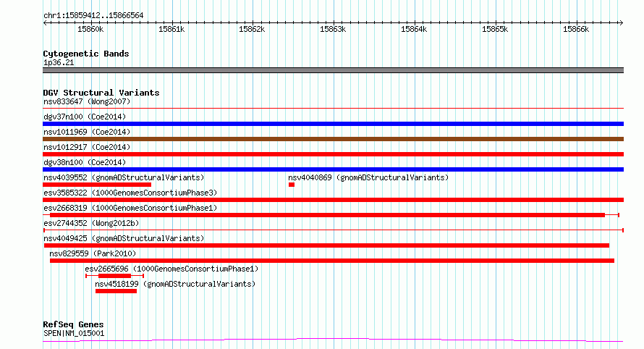Click the esv2668319 thick red bar

coord(327,215)
